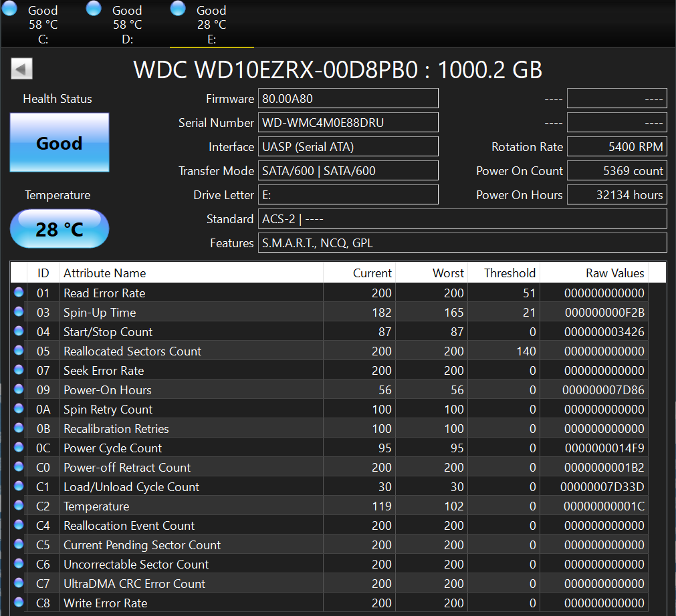The height and width of the screenshot is (616, 676).
Task: Select the Reallocated Sectors Count attribute name
Action: [x=132, y=351]
